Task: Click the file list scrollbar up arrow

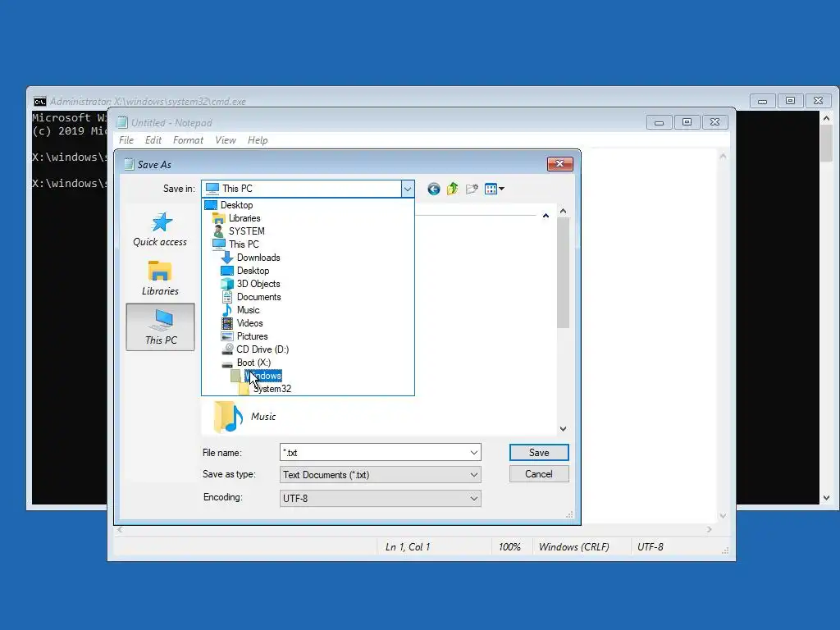Action: pyautogui.click(x=563, y=211)
